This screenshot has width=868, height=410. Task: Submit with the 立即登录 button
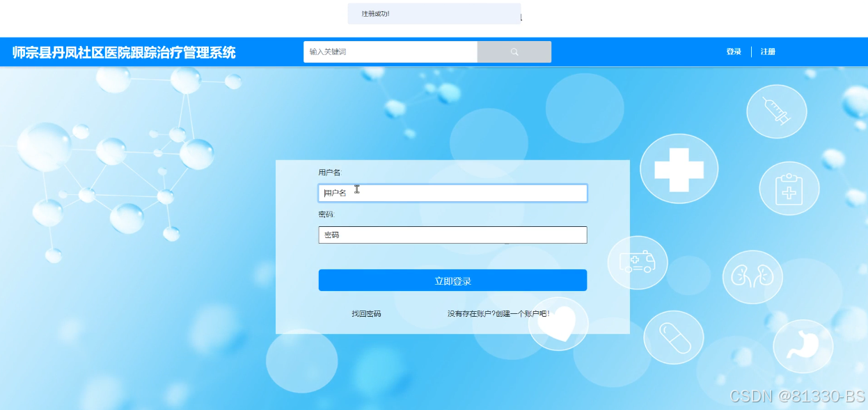coord(452,281)
